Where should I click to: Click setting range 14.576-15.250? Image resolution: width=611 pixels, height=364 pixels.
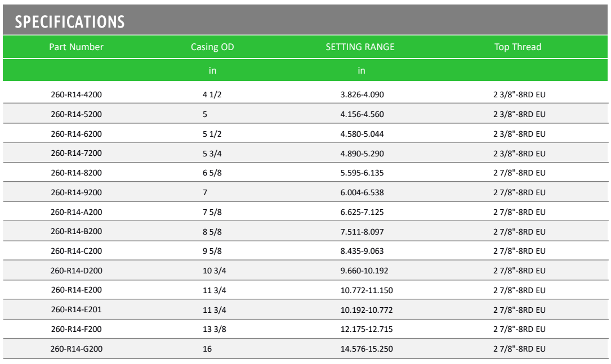coord(367,349)
